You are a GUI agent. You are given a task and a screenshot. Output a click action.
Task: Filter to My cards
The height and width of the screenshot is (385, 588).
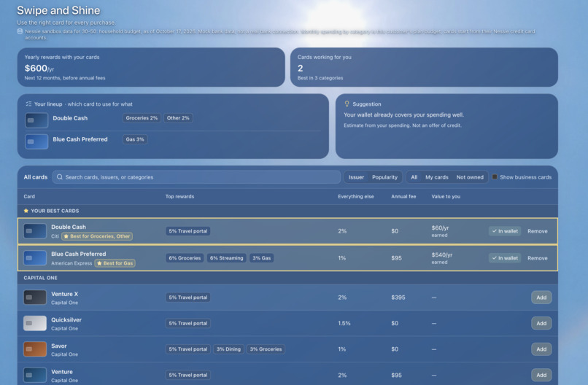point(437,177)
